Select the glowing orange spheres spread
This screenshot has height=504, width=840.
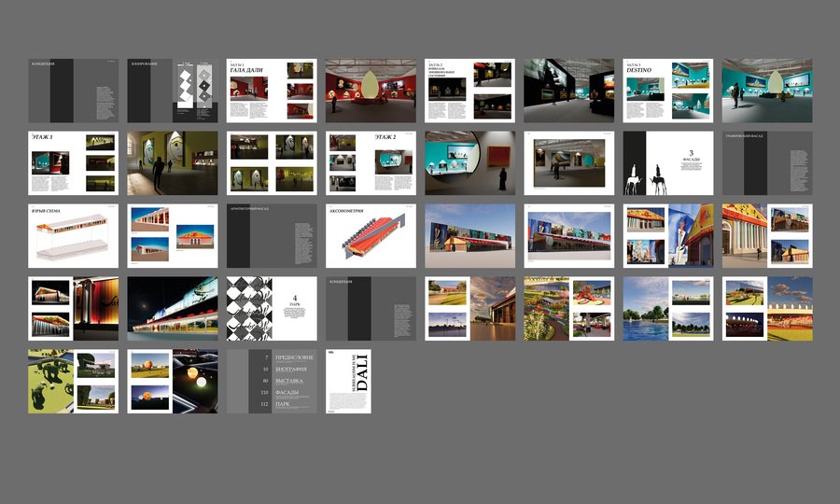[x=173, y=382]
